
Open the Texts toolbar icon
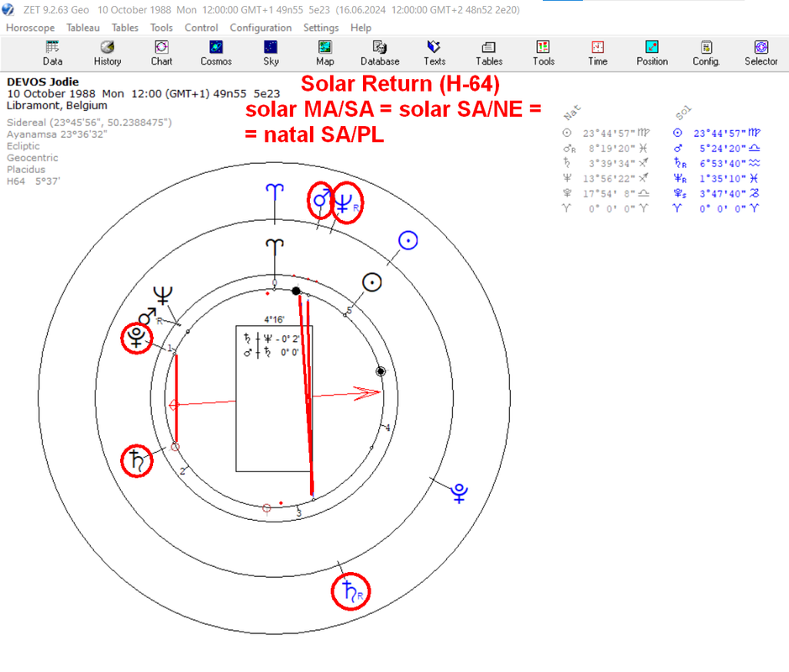pyautogui.click(x=434, y=53)
